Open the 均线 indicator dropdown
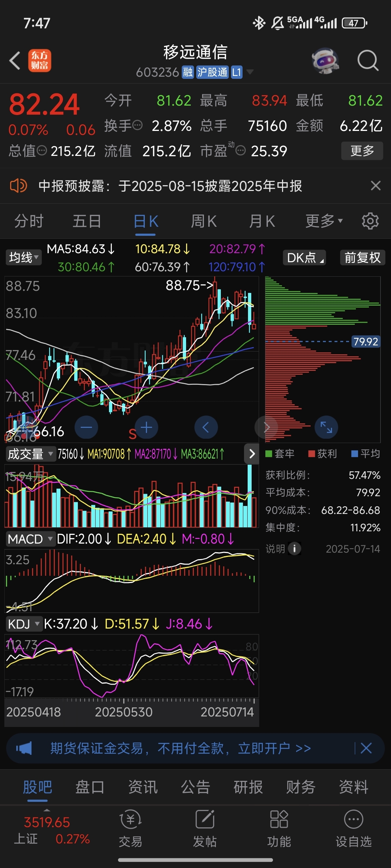Viewport: 391px width, 868px height. pos(24,258)
